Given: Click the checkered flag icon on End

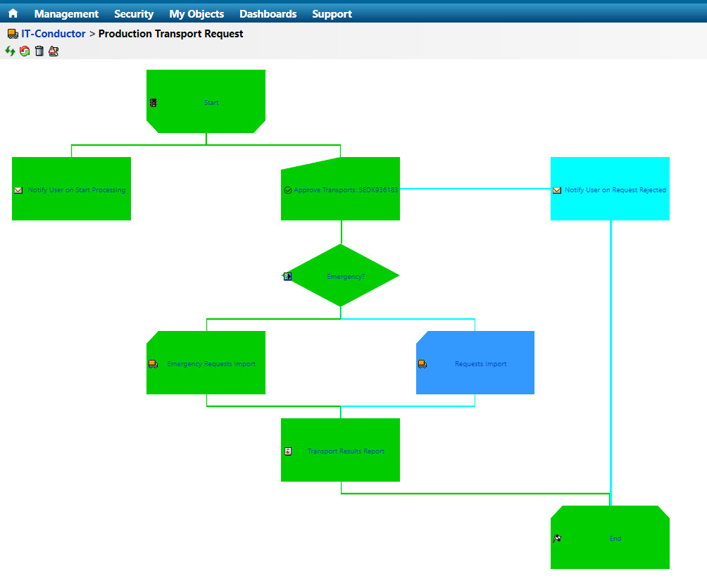Looking at the screenshot, I should coord(557,539).
